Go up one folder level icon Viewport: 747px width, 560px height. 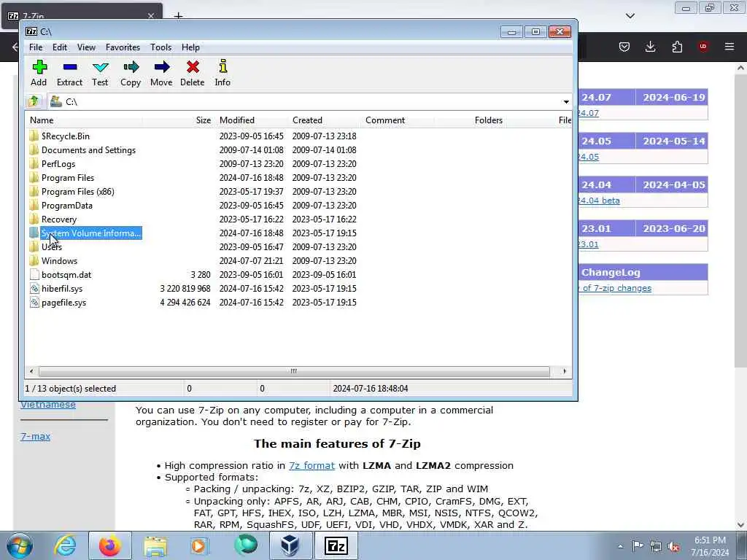pyautogui.click(x=34, y=101)
